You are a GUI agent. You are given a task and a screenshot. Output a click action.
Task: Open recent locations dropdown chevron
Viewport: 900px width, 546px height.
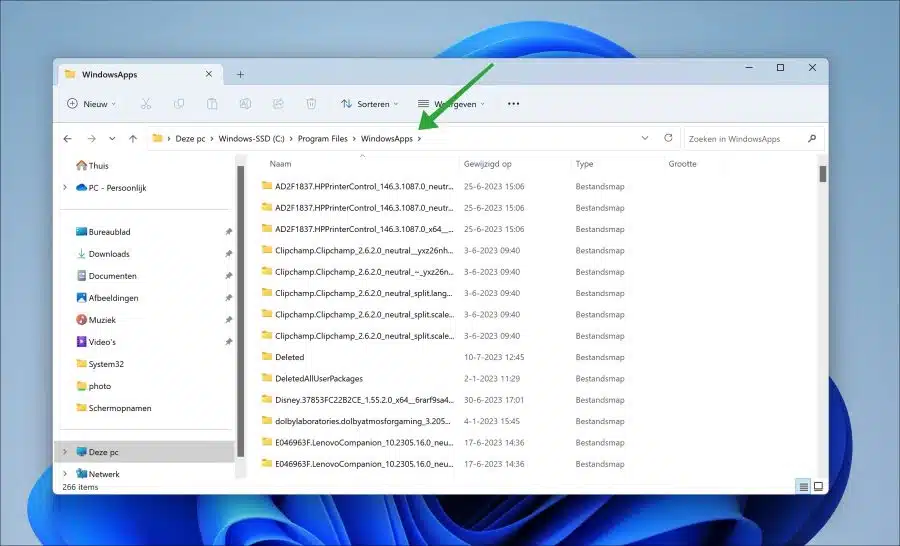click(112, 138)
